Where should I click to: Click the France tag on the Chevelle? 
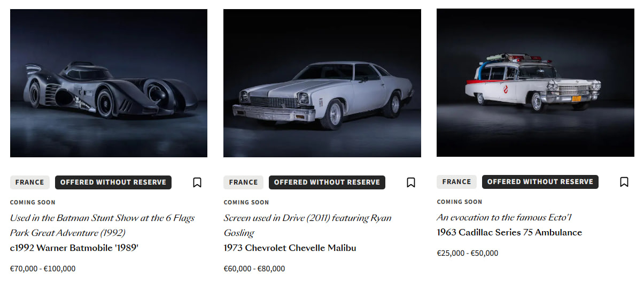point(243,182)
